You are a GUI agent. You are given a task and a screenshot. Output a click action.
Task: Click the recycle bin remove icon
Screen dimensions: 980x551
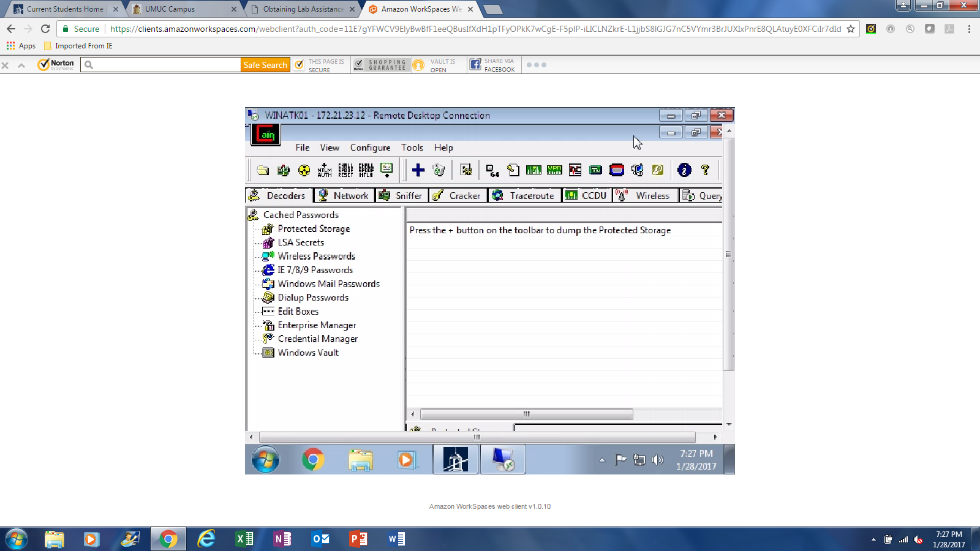pyautogui.click(x=439, y=170)
